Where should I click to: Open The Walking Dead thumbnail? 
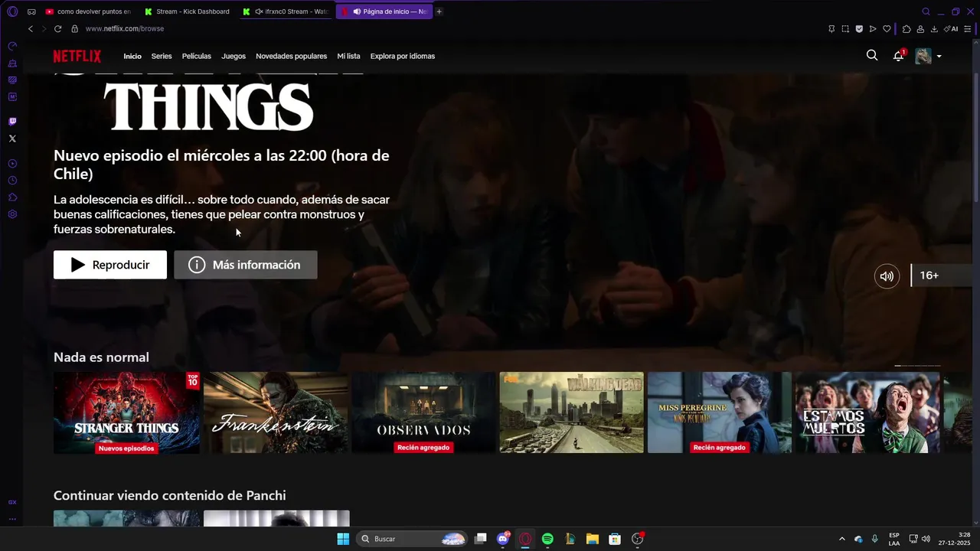[x=572, y=412]
